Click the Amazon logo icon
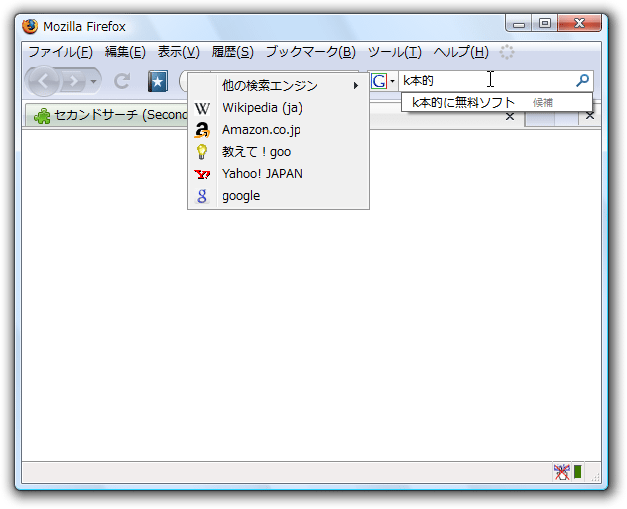The width and height of the screenshot is (627, 509). pos(202,130)
